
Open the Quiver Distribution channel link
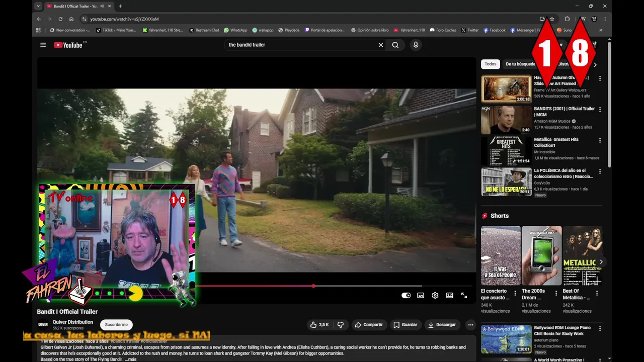pos(73,322)
